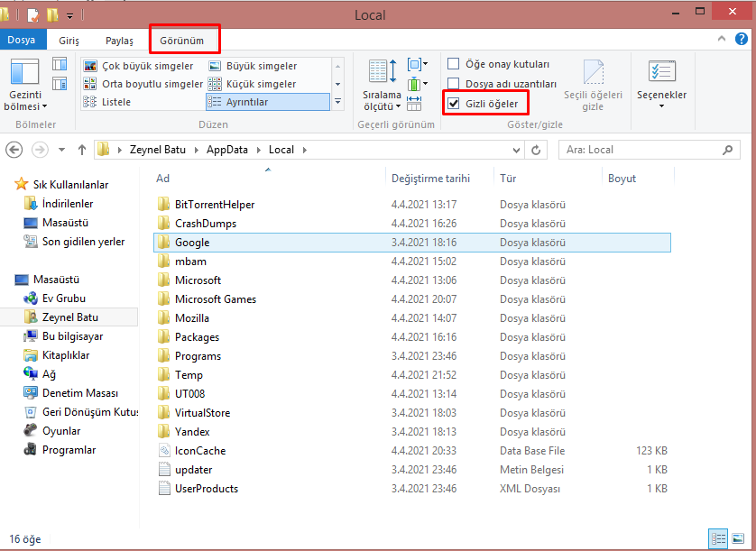Open Quick Access Toolbar customize dropdown

(69, 15)
